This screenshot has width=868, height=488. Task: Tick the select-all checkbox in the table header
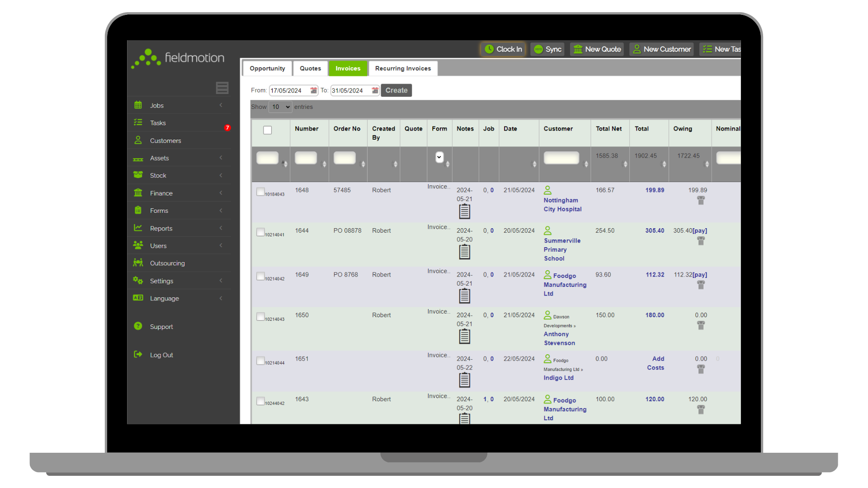pos(268,130)
